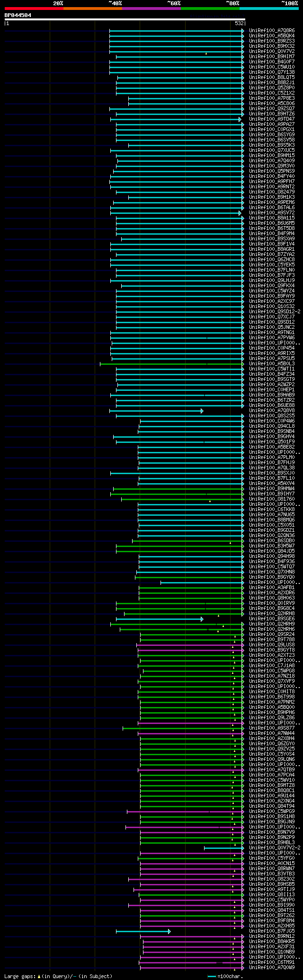Select hit label UniRef100_A5C806
Image resolution: width=303 pixels, height=980 pixels.
(272, 103)
